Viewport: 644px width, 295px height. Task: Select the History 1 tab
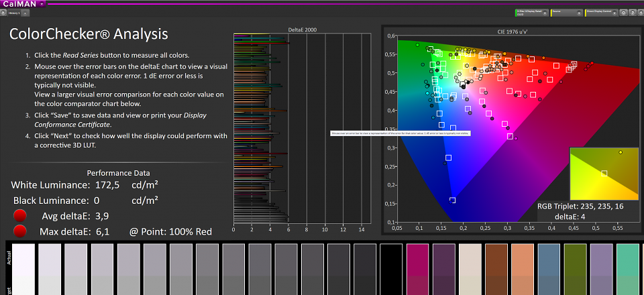(x=14, y=13)
